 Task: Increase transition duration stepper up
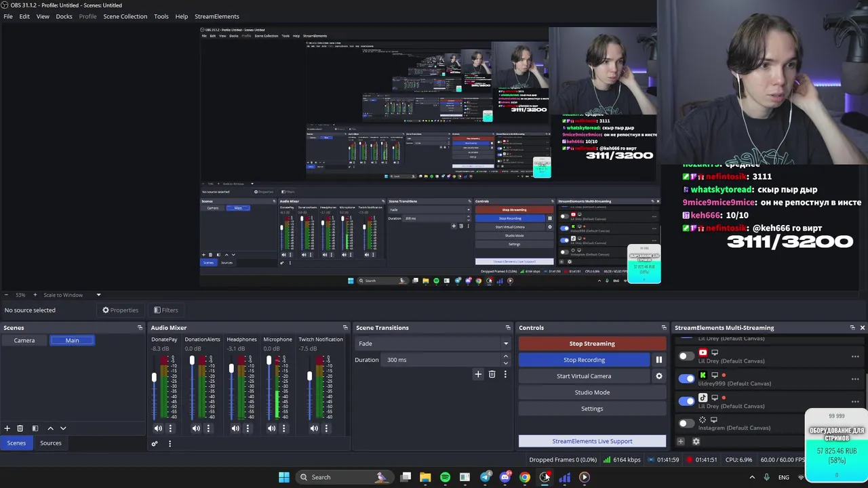coord(505,357)
